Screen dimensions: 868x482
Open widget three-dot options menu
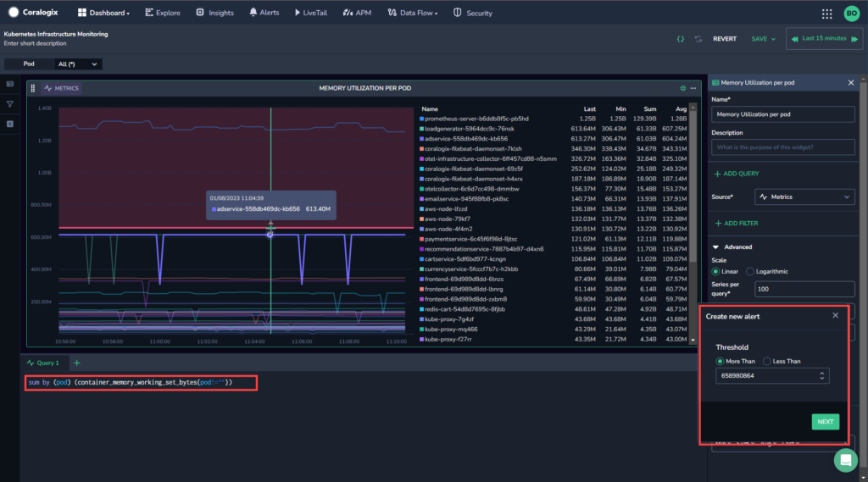coord(693,88)
